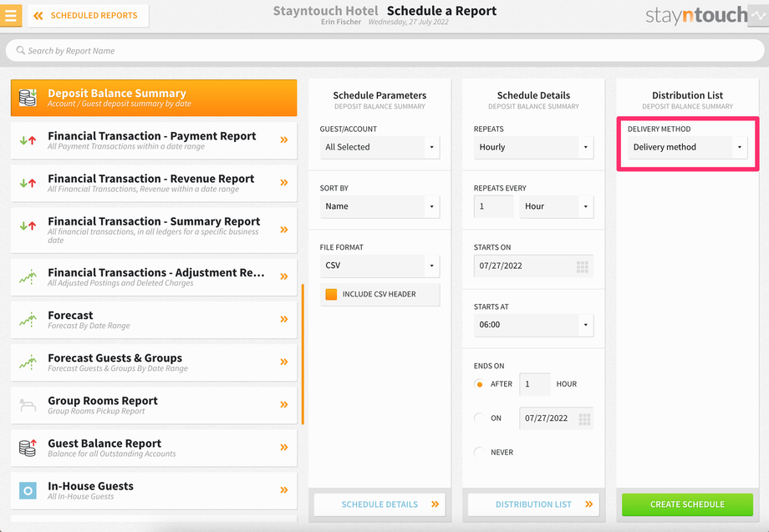Viewport: 769px width, 532px height.
Task: Open the Repeats Every Hour unit dropdown
Action: pos(557,206)
